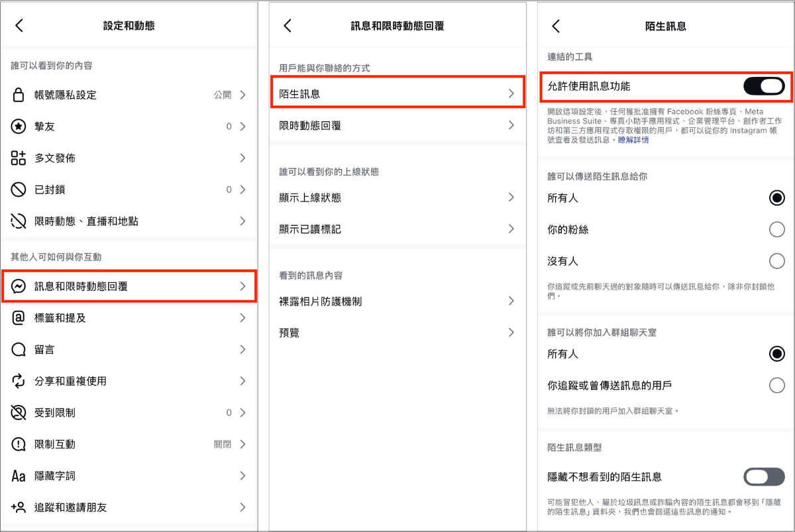This screenshot has height=532, width=795.
Task: Expand chevron on 隱藏字詞 row
Action: 242,476
